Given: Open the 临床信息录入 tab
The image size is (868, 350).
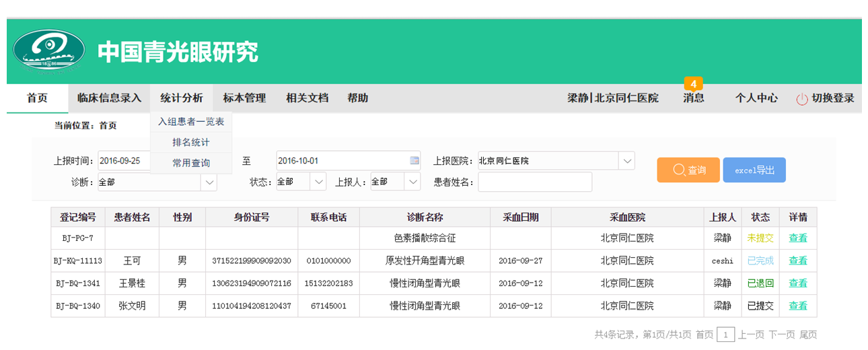Looking at the screenshot, I should 109,98.
